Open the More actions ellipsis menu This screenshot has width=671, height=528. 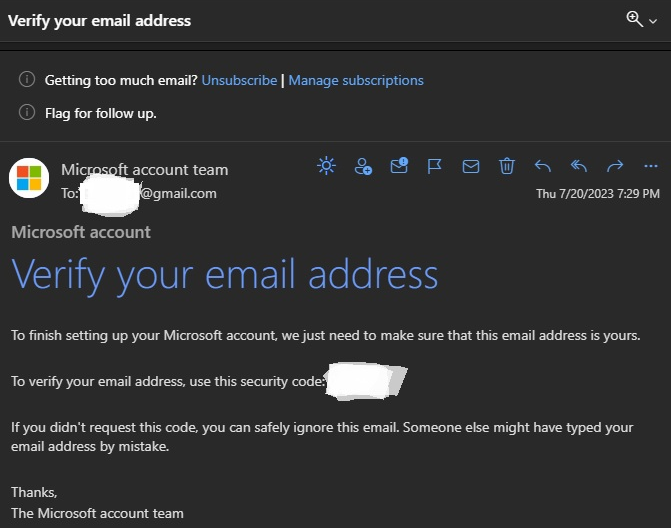(651, 166)
